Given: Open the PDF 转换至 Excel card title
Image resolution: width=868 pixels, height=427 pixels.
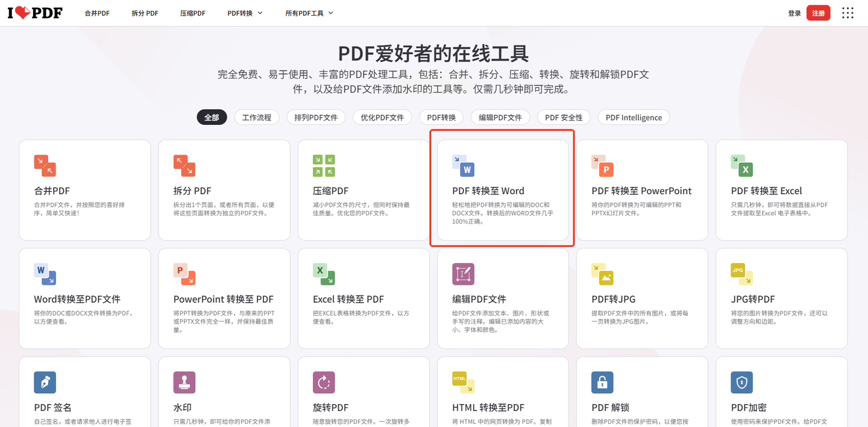Looking at the screenshot, I should tap(766, 191).
